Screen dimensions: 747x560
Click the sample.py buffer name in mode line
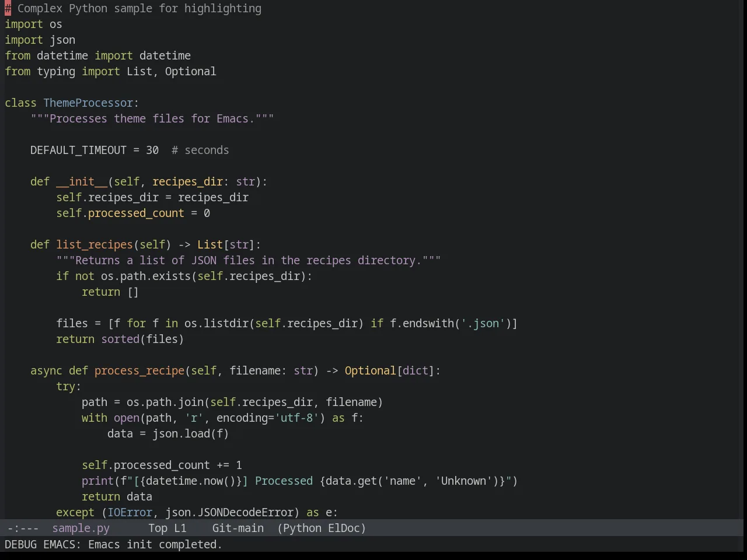click(x=81, y=528)
